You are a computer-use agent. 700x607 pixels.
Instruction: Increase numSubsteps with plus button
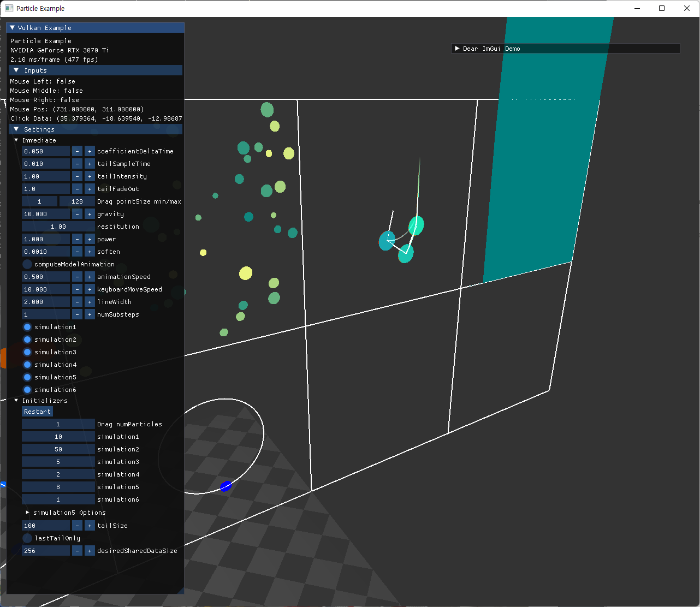tap(90, 314)
